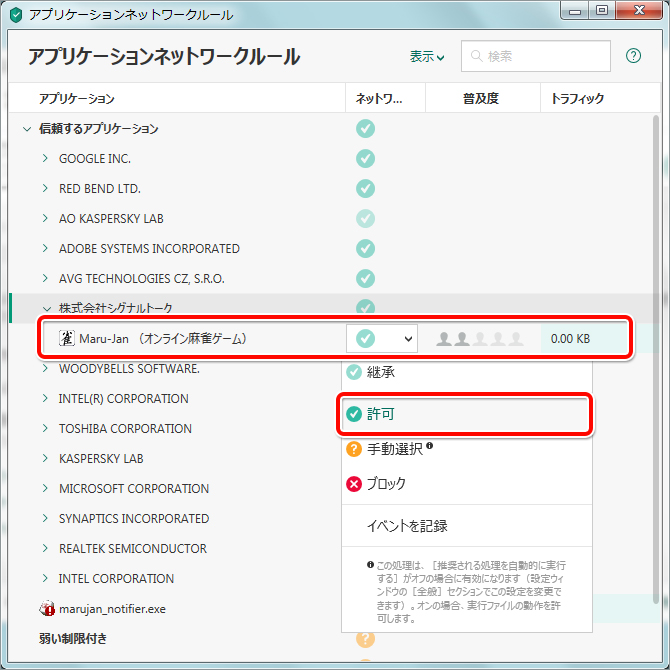Click the Maru-Jan application icon

point(66,338)
